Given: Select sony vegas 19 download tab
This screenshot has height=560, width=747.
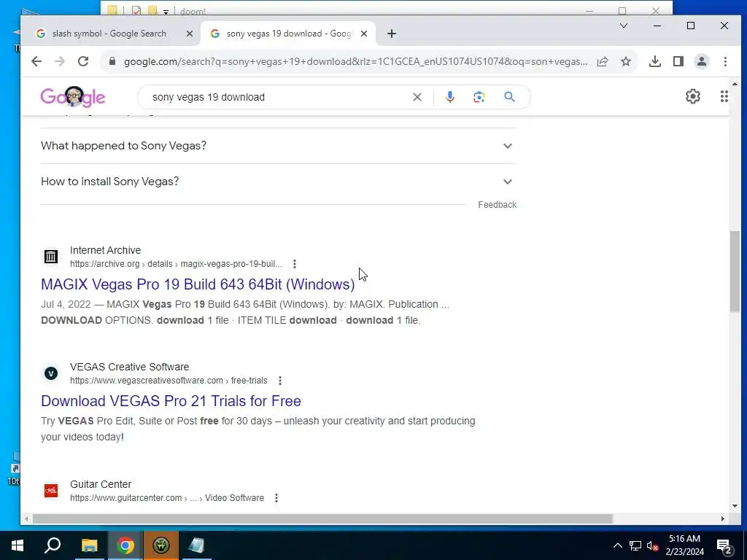Looking at the screenshot, I should pos(289,34).
